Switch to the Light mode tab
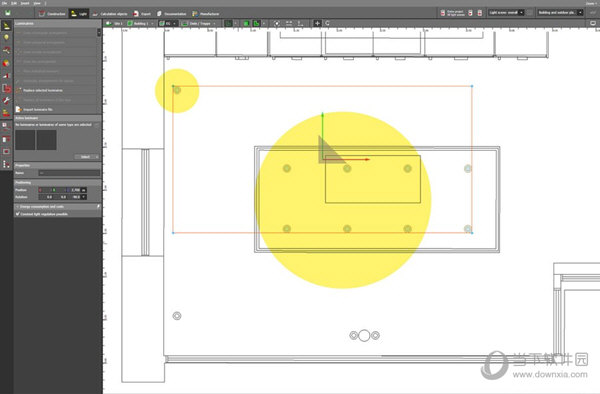 [79, 13]
